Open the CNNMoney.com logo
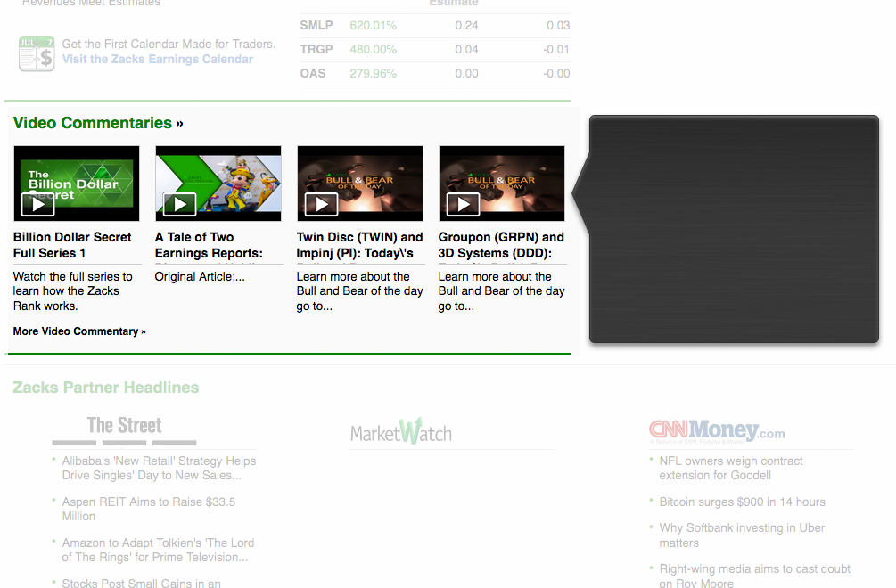Screen dimensions: 896x588 pos(717,431)
